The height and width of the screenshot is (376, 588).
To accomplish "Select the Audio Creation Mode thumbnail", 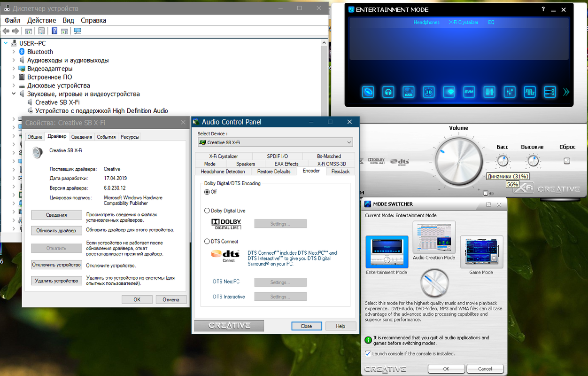I will coord(434,237).
